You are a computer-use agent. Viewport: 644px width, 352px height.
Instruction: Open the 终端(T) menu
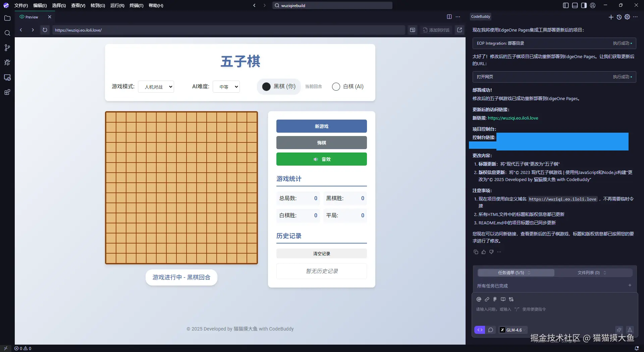(136, 5)
